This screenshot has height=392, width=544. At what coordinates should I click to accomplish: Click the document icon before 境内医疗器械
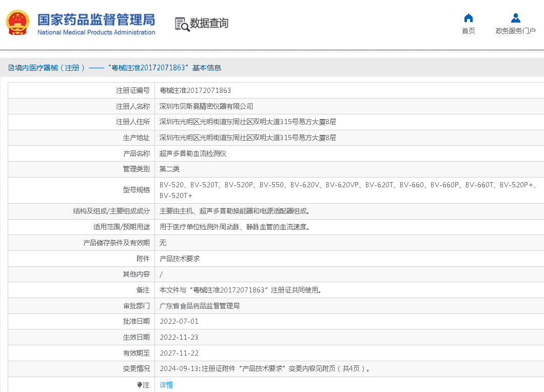click(x=11, y=68)
